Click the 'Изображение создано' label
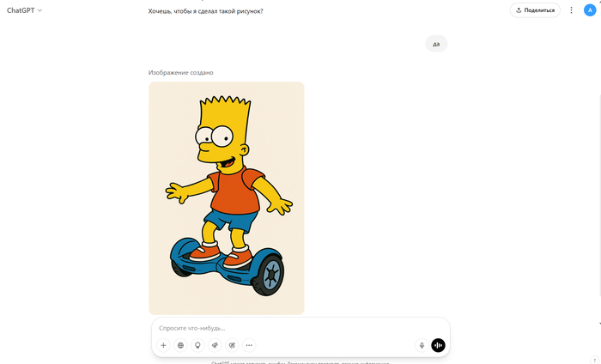Viewport: 601px width, 364px height. [x=180, y=73]
